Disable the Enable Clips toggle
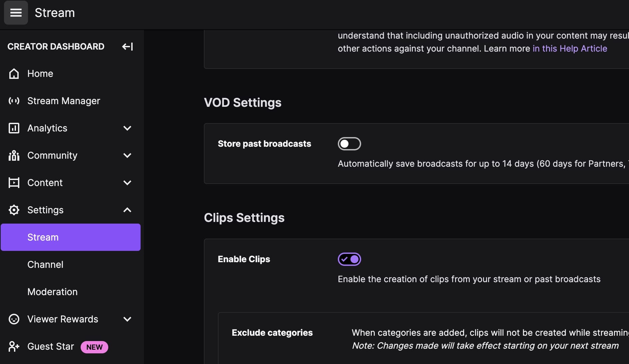This screenshot has width=629, height=364. tap(349, 259)
